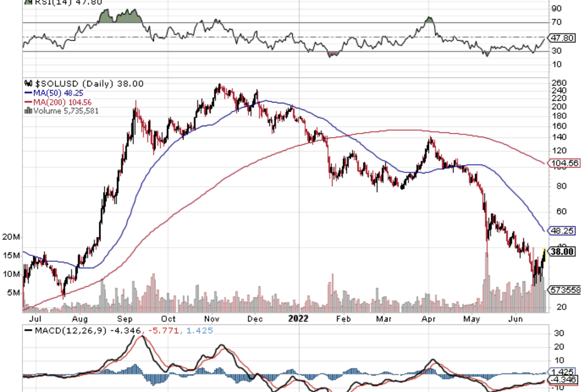Select the MACD(12,26,9) indicator label

[x=69, y=330]
